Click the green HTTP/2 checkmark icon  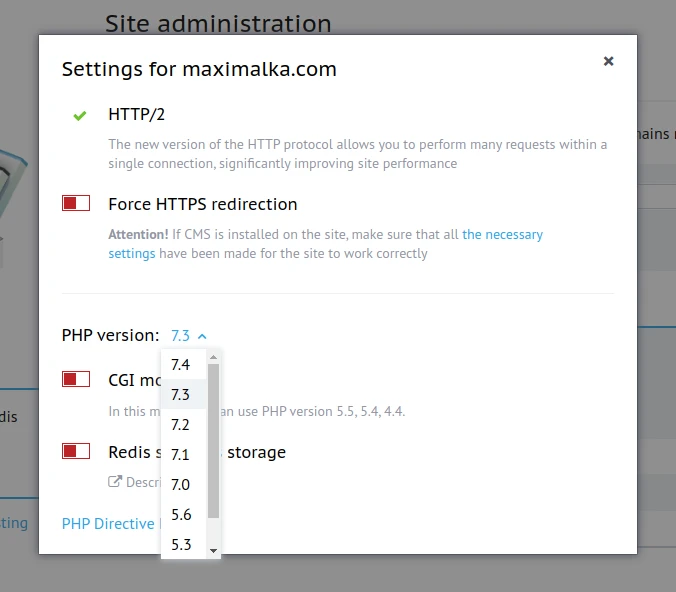point(80,115)
